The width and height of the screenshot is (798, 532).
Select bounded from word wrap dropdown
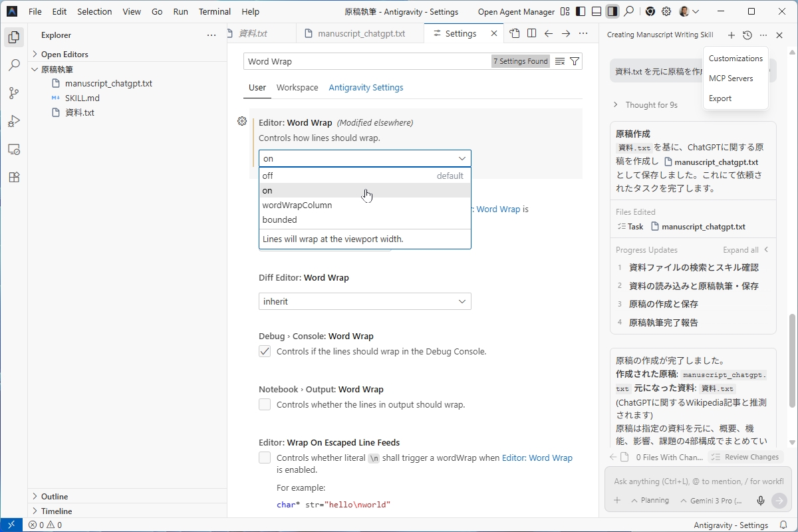click(279, 219)
